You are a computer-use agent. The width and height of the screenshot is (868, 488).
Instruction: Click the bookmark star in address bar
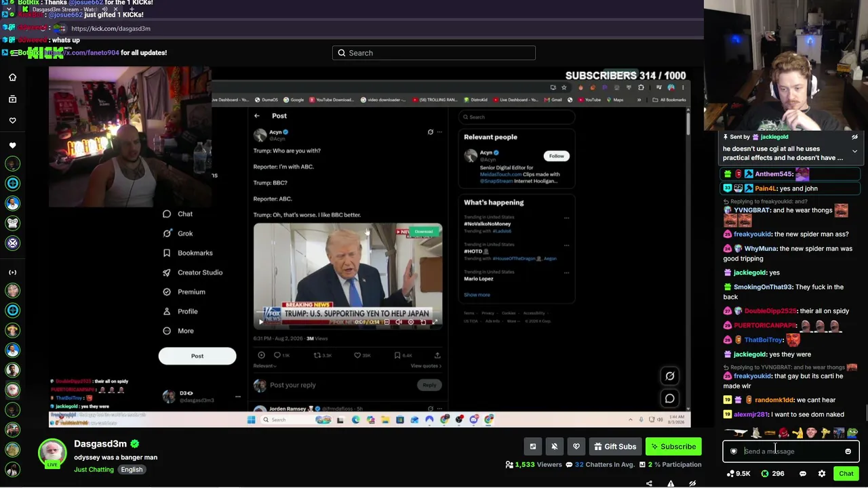click(564, 87)
